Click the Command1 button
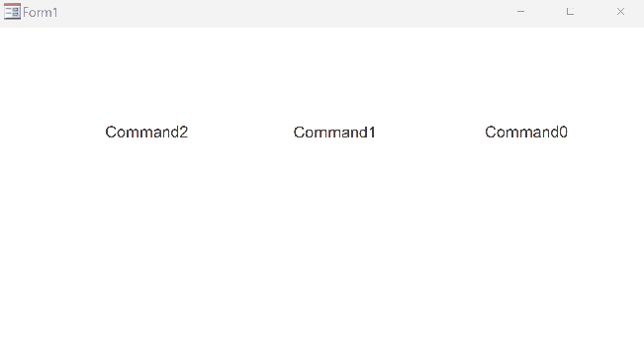Viewport: 644px width, 359px height. (334, 132)
